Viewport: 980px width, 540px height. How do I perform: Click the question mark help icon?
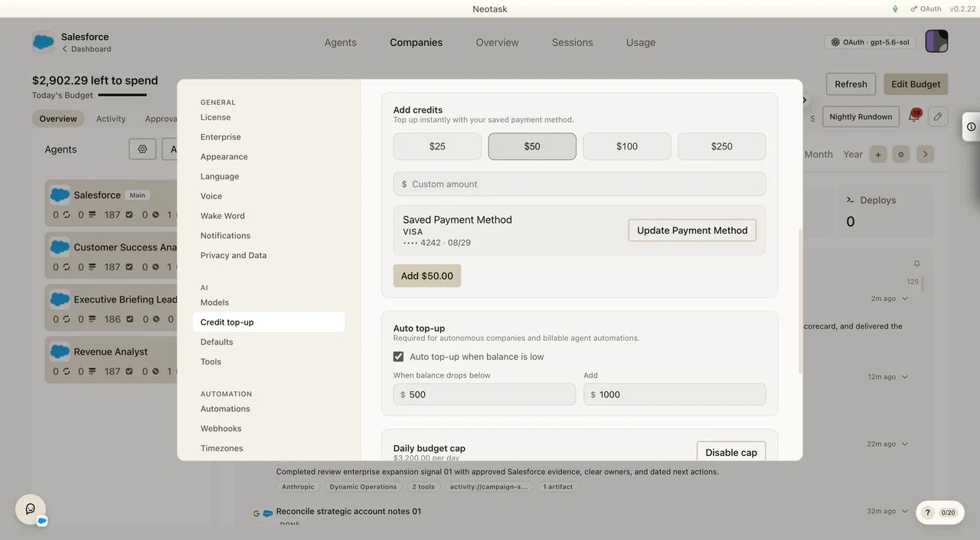(928, 512)
